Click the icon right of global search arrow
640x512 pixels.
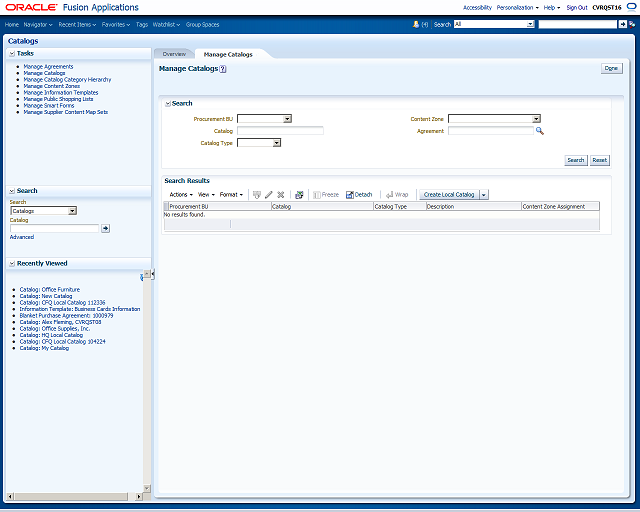point(632,24)
